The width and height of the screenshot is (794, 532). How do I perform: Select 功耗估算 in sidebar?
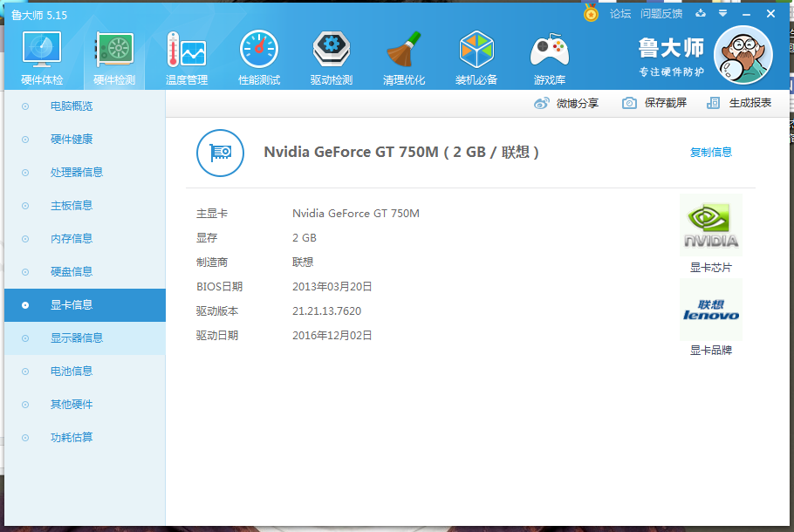pyautogui.click(x=86, y=438)
